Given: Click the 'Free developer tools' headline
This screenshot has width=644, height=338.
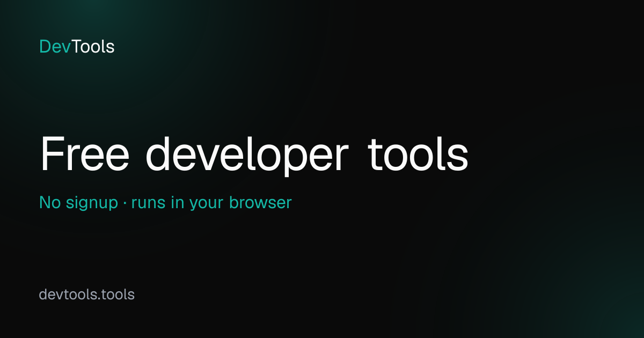Looking at the screenshot, I should [x=254, y=155].
